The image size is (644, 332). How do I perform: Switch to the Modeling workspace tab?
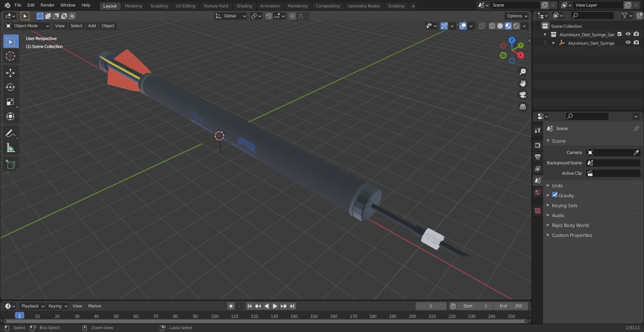click(133, 6)
